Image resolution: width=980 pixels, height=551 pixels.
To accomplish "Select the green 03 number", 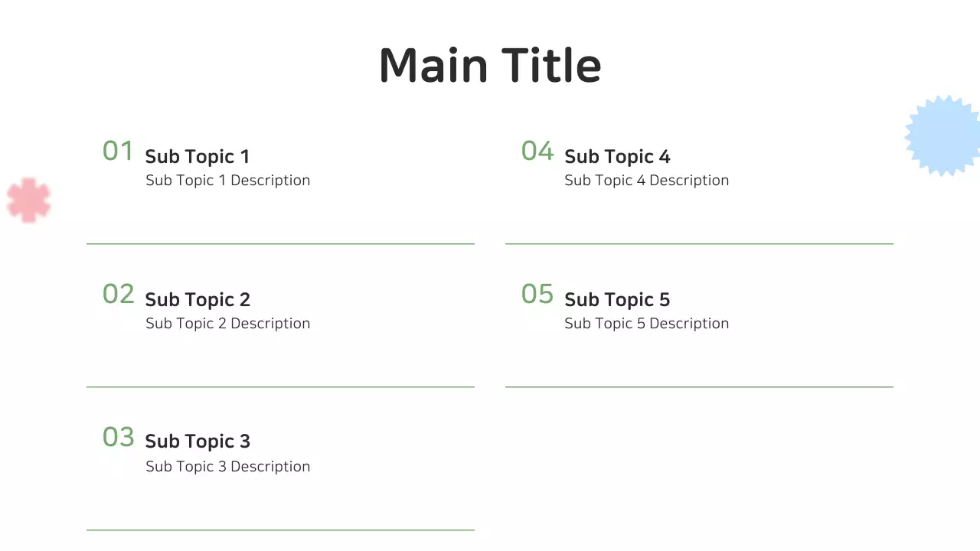I will (x=118, y=437).
